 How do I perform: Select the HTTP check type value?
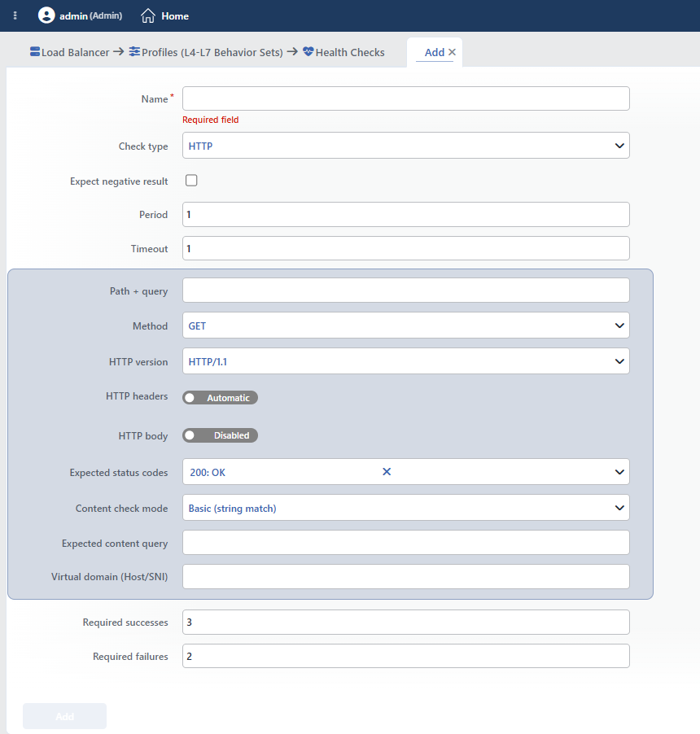coord(200,146)
